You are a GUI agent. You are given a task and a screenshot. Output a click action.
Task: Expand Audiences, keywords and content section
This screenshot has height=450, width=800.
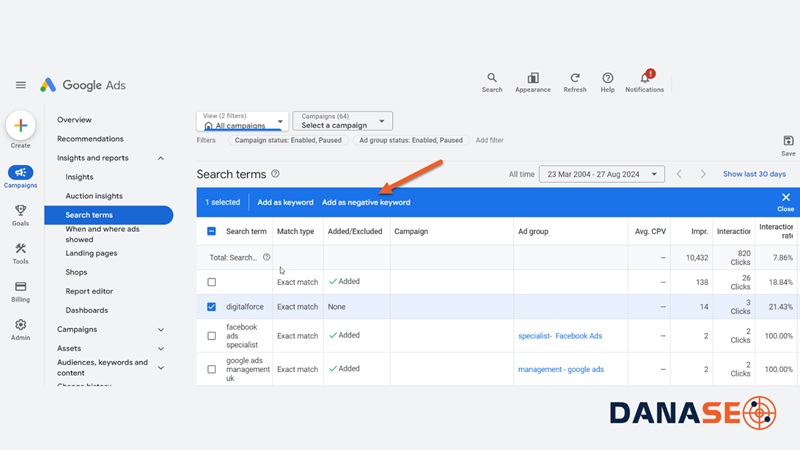tap(161, 367)
